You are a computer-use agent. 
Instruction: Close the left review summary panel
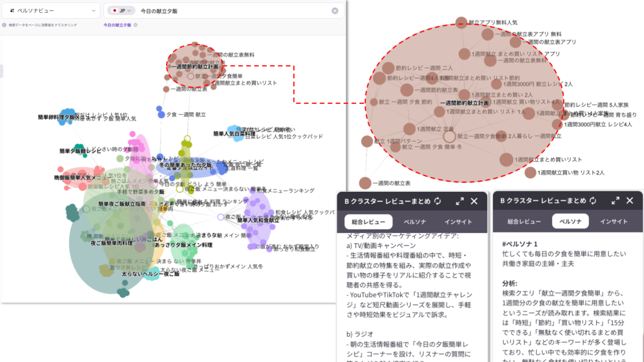pos(474,201)
